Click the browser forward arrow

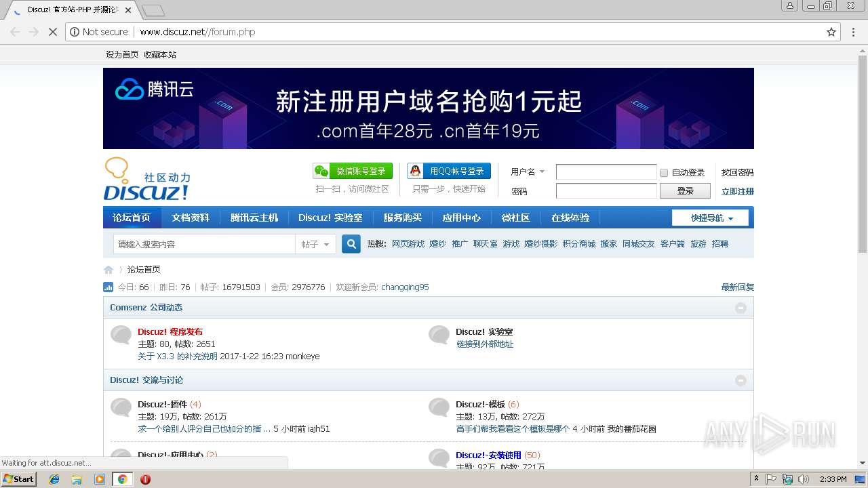pos(33,32)
